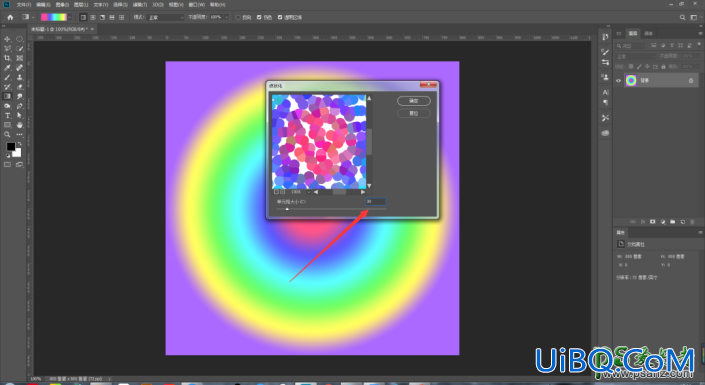Select the Healing Brush tool
Screen dimensions: 705x385
[x=20, y=68]
